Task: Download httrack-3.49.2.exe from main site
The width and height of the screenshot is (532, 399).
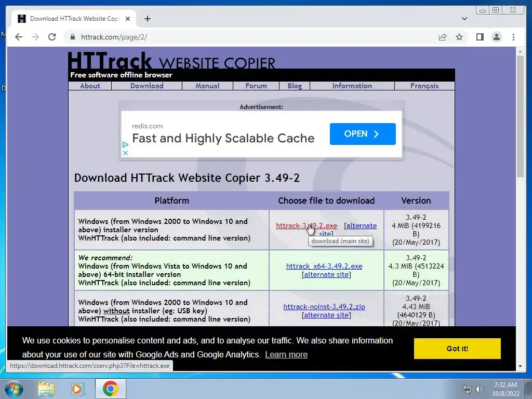Action: tap(307, 225)
